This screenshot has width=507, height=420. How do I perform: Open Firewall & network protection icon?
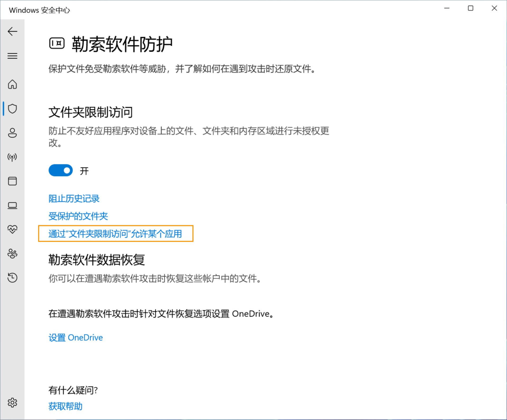pos(12,157)
